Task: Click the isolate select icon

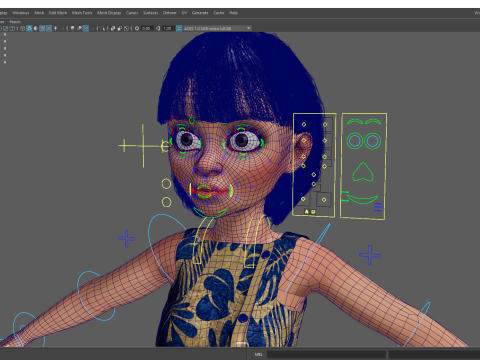Action: [x=102, y=28]
